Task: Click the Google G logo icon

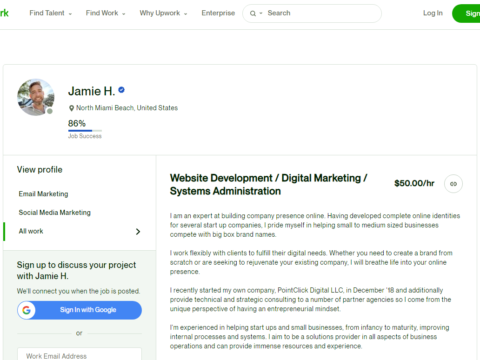Action: pyautogui.click(x=26, y=310)
